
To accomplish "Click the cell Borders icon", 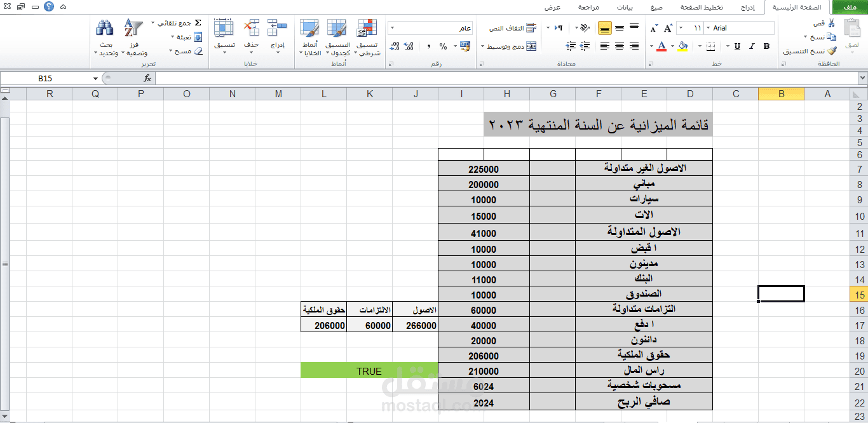I will [x=710, y=46].
